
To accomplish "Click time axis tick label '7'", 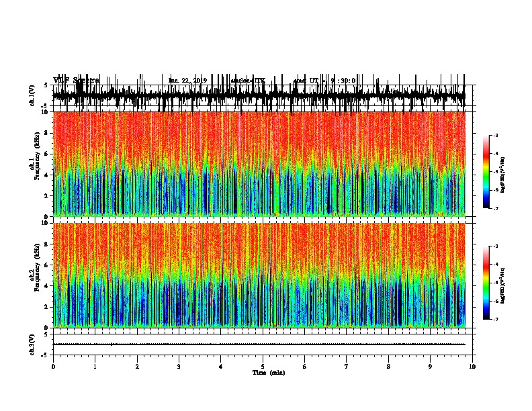I will (347, 367).
